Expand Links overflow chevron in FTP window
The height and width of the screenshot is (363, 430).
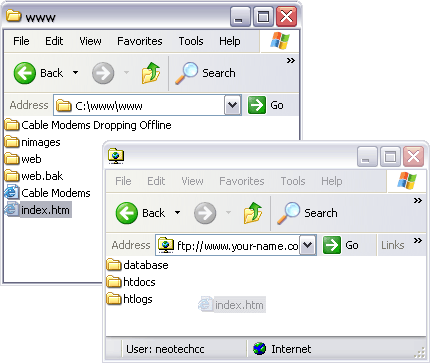coord(418,241)
